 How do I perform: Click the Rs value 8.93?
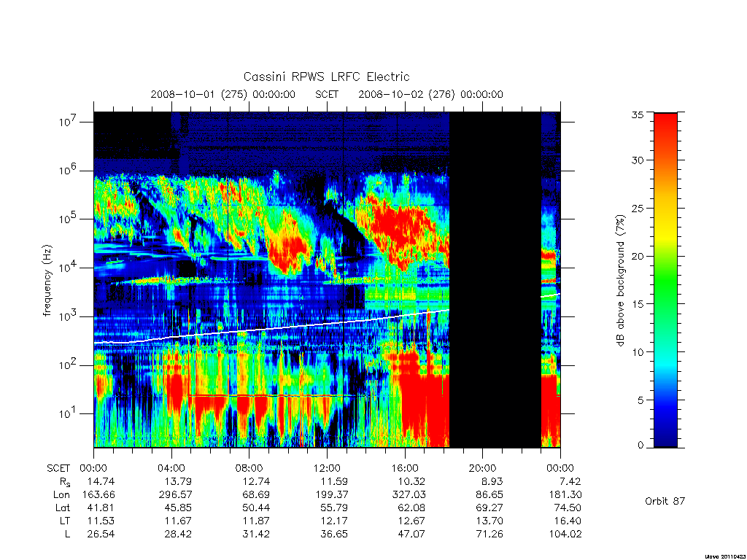pos(492,481)
